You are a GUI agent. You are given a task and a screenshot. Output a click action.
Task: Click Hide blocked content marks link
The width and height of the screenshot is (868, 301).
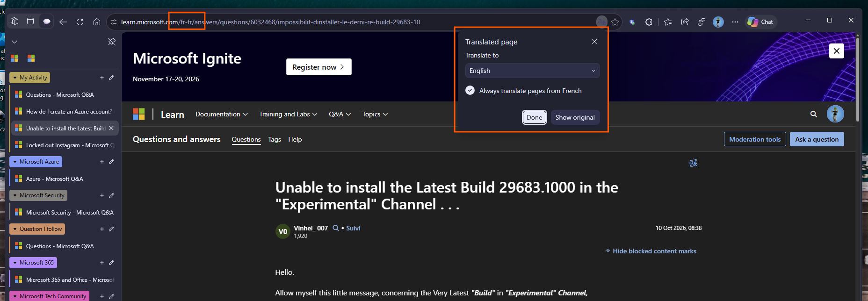pyautogui.click(x=651, y=251)
